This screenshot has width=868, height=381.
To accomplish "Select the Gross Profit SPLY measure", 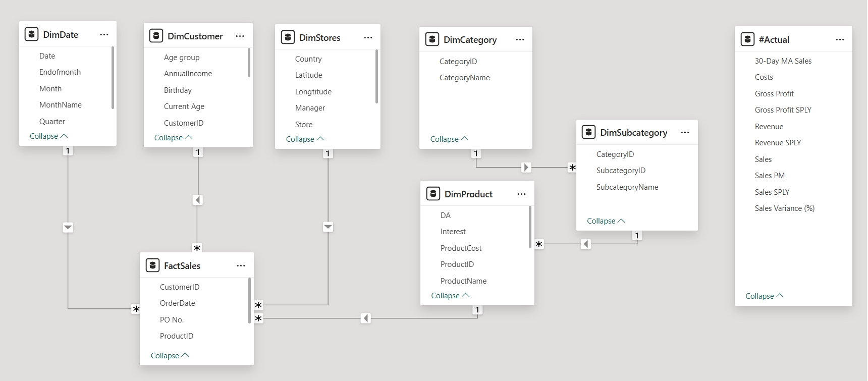I will point(783,110).
